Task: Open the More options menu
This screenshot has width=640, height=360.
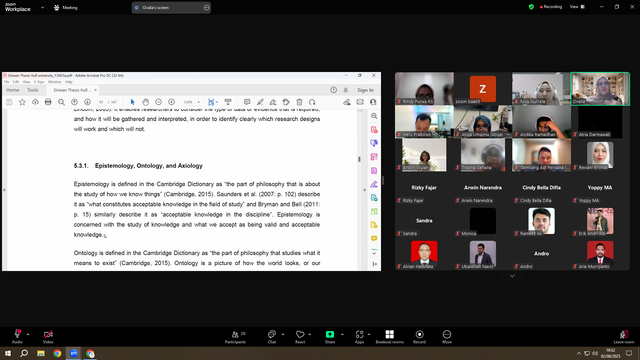Action: tap(447, 336)
